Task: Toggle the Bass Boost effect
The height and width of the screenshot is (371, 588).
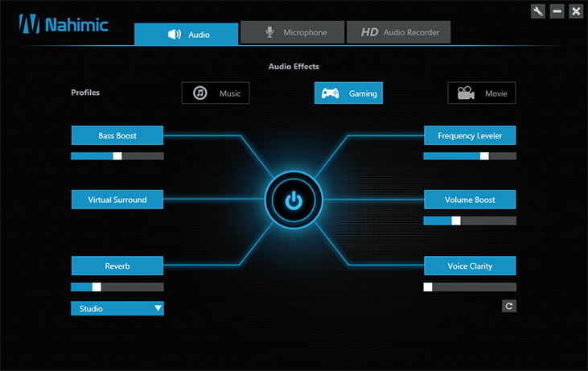Action: tap(117, 135)
